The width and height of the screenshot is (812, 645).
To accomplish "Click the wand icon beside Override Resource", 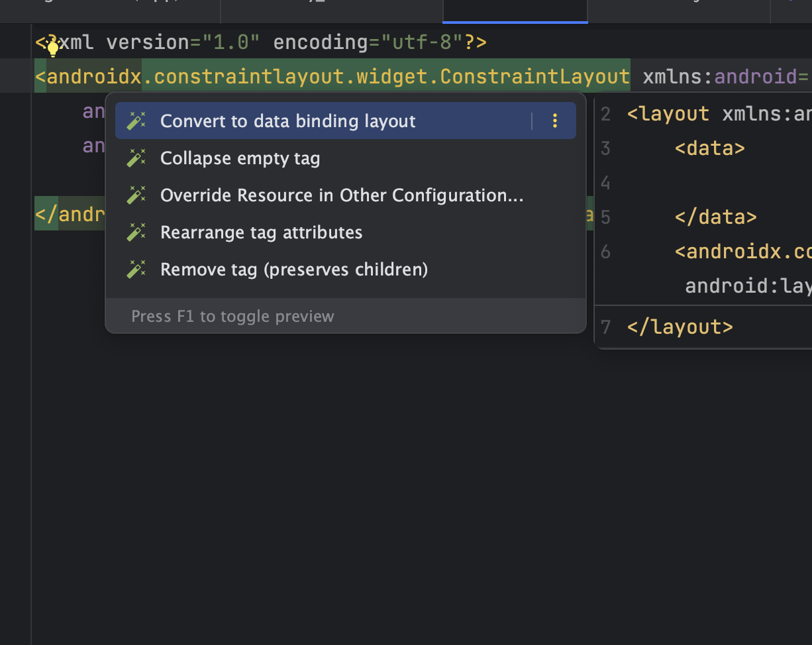I will 136,195.
